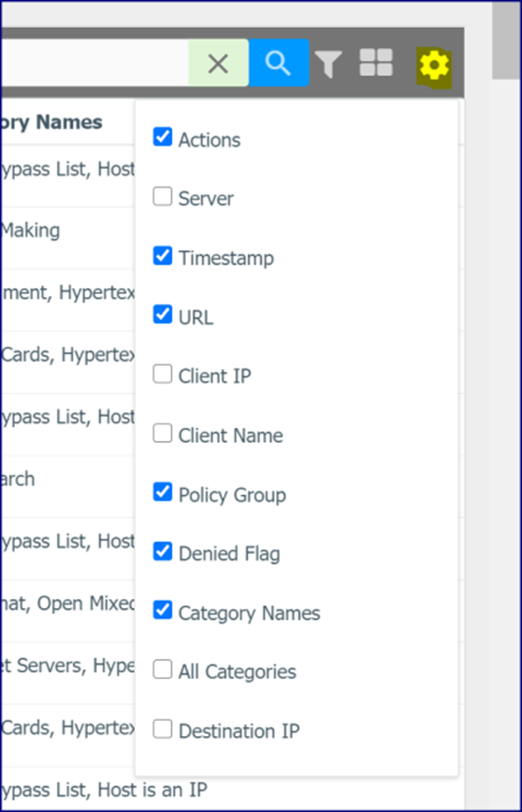Click the vertical scrollbar thumb

[506, 40]
